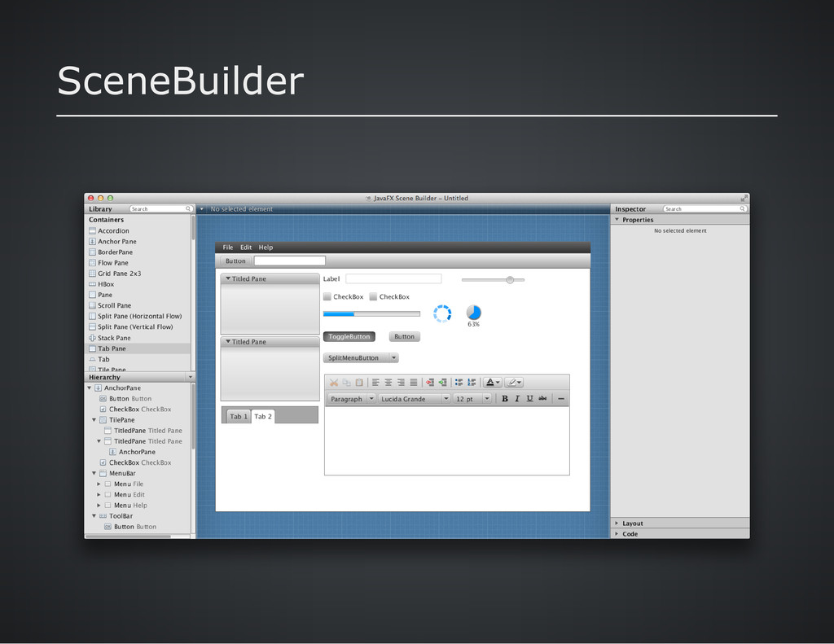Open the Help menu on the canvas
The height and width of the screenshot is (644, 834).
tap(266, 248)
